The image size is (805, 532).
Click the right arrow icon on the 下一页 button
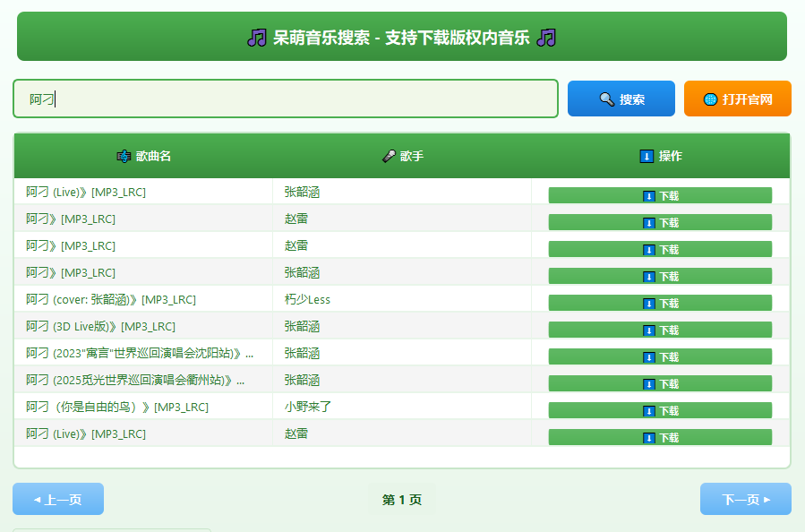[766, 499]
